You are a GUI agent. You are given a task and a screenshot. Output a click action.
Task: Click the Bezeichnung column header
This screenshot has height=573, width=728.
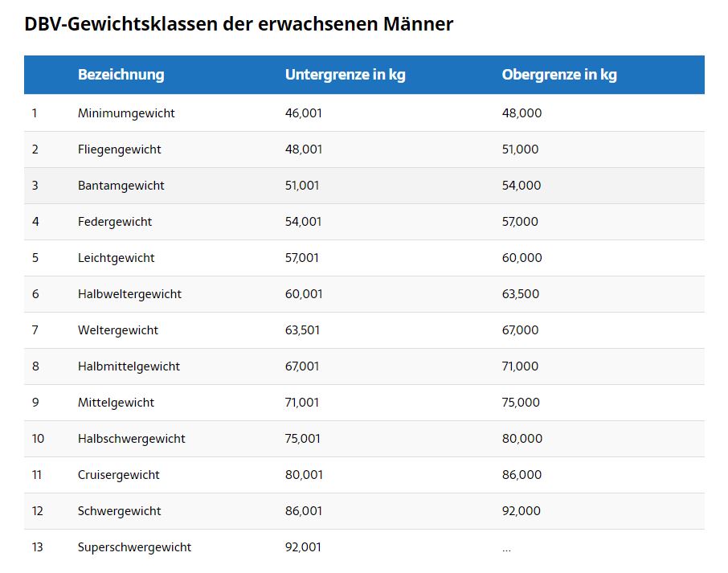(121, 74)
